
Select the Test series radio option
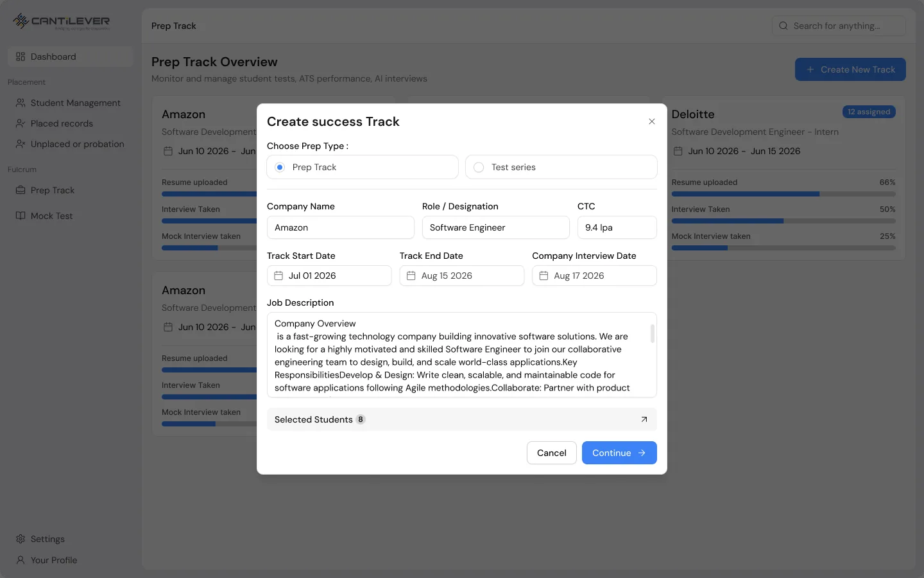point(561,167)
